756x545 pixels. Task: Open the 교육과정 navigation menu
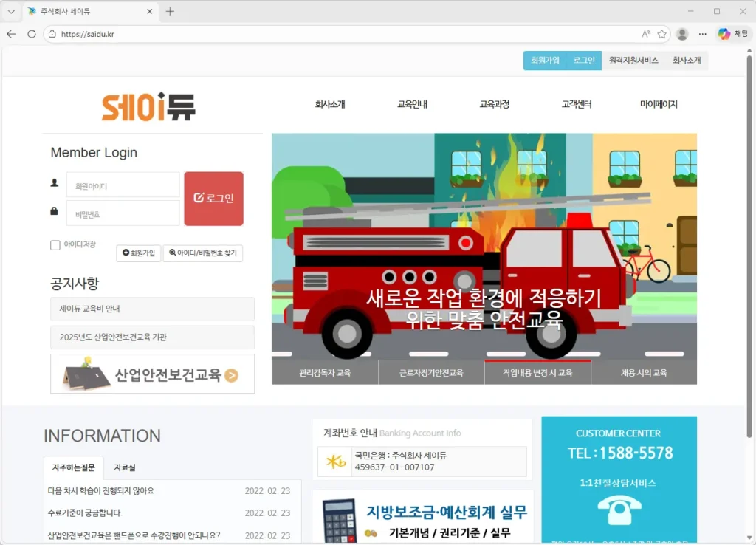pyautogui.click(x=493, y=104)
